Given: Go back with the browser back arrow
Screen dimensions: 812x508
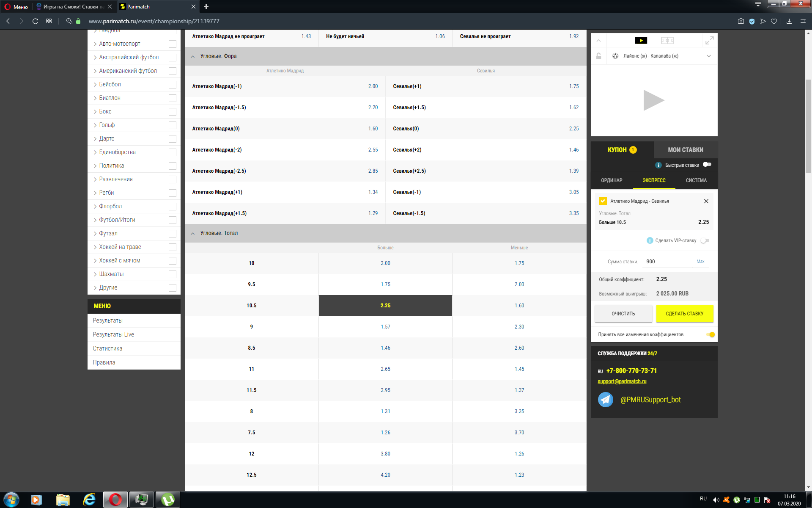Looking at the screenshot, I should [x=8, y=21].
